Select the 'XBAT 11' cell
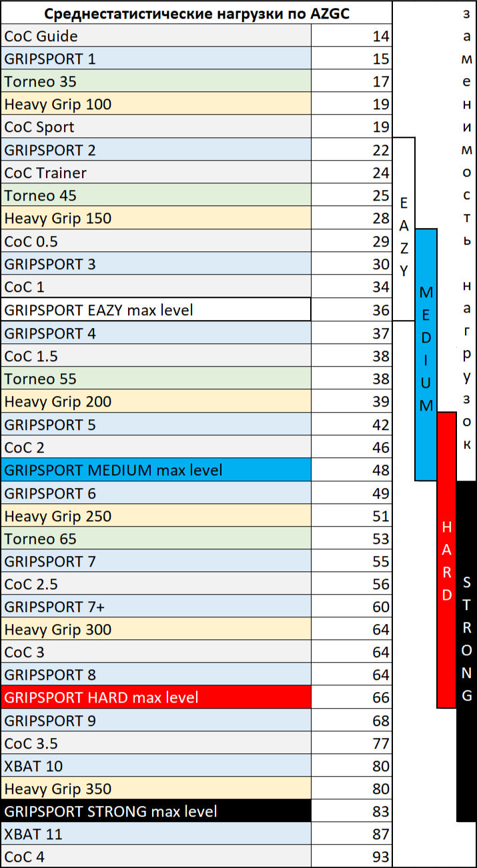The width and height of the screenshot is (477, 868). coord(156,834)
